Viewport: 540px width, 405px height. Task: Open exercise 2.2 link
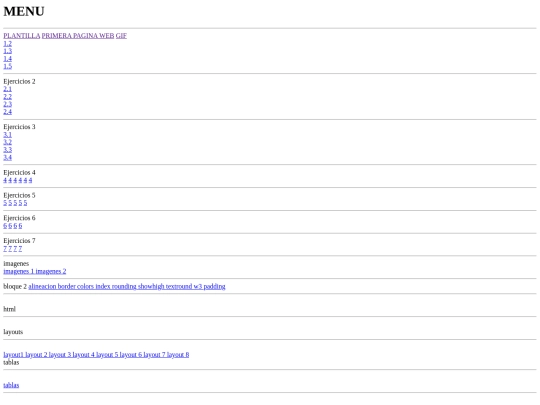8,96
